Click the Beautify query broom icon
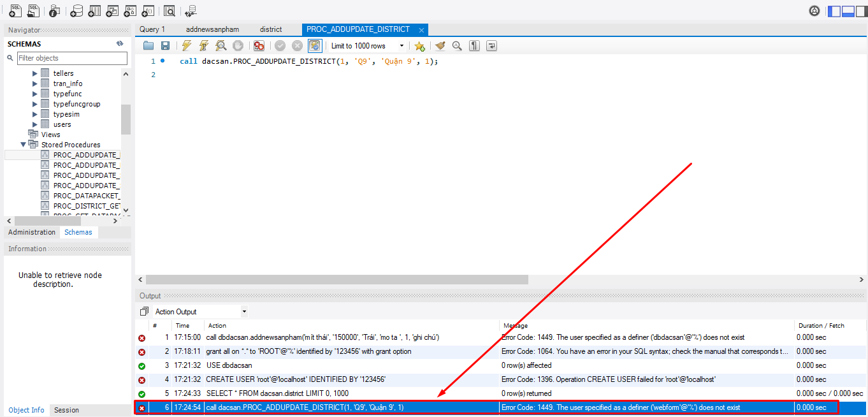 coord(440,46)
